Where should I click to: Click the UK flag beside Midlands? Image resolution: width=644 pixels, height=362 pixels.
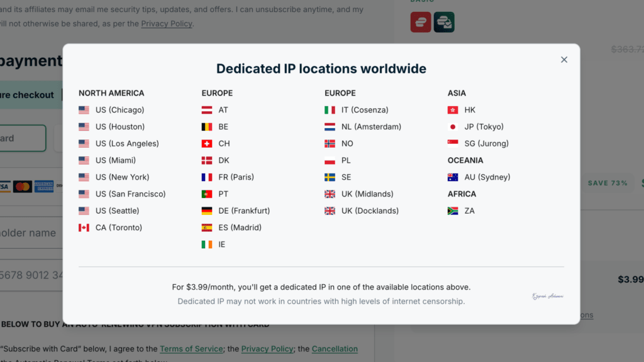coord(330,194)
